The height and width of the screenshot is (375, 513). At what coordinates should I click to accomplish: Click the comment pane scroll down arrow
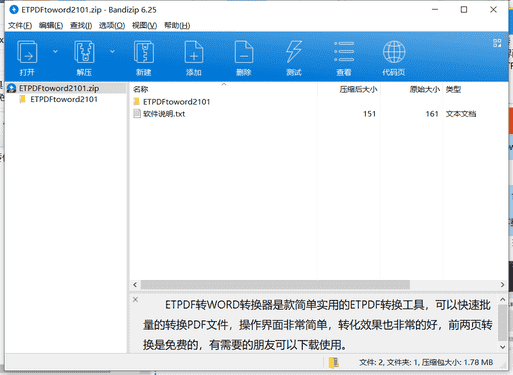point(503,347)
